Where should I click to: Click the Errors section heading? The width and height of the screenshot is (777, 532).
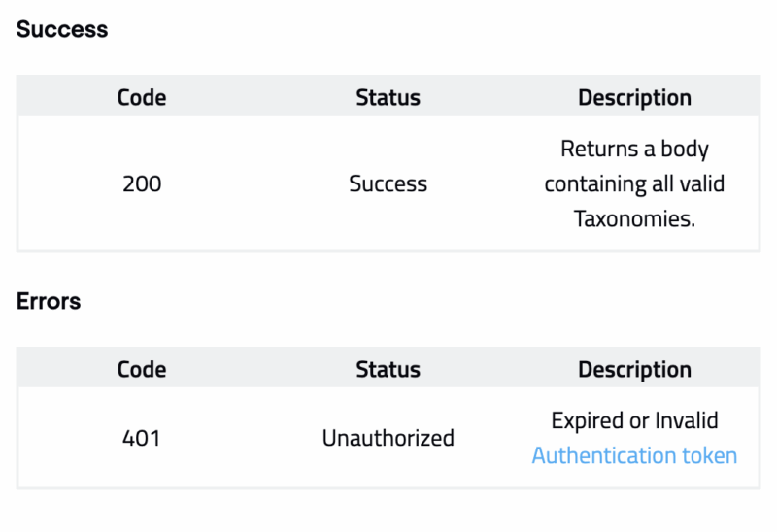click(x=49, y=301)
